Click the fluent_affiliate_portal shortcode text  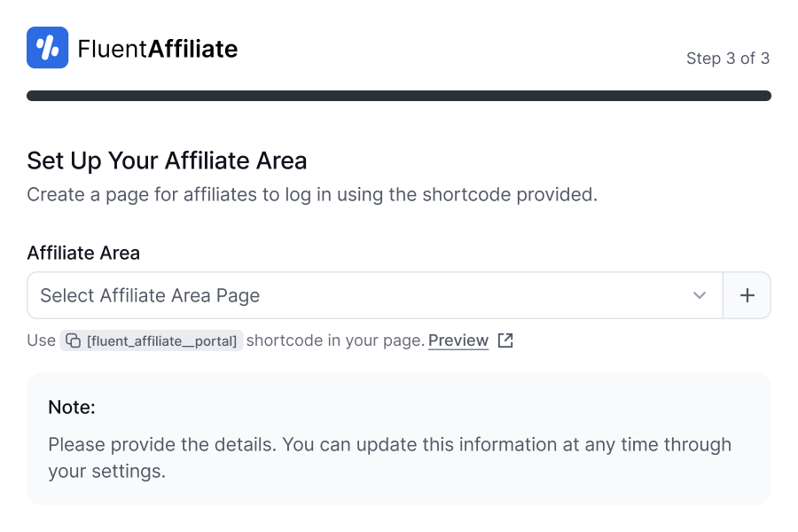point(161,341)
